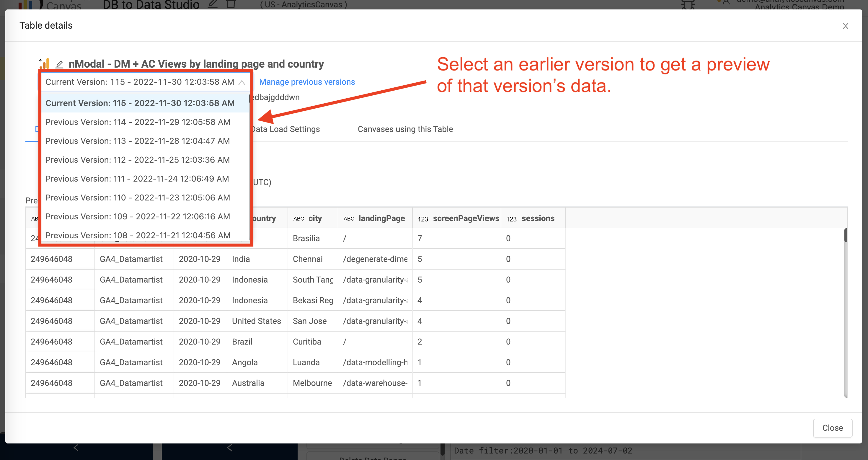
Task: Click the Melbourne city cell
Action: coord(313,383)
